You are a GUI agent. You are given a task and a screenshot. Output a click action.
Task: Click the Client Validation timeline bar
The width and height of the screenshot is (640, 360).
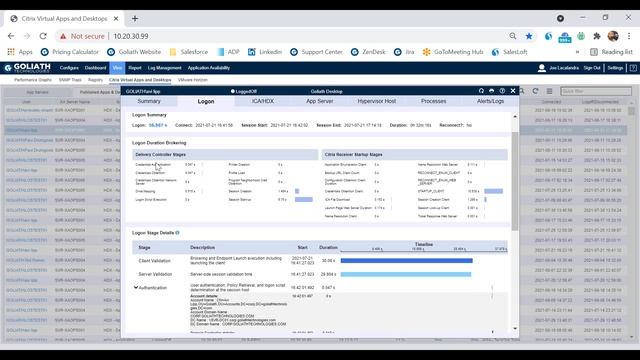coord(407,260)
